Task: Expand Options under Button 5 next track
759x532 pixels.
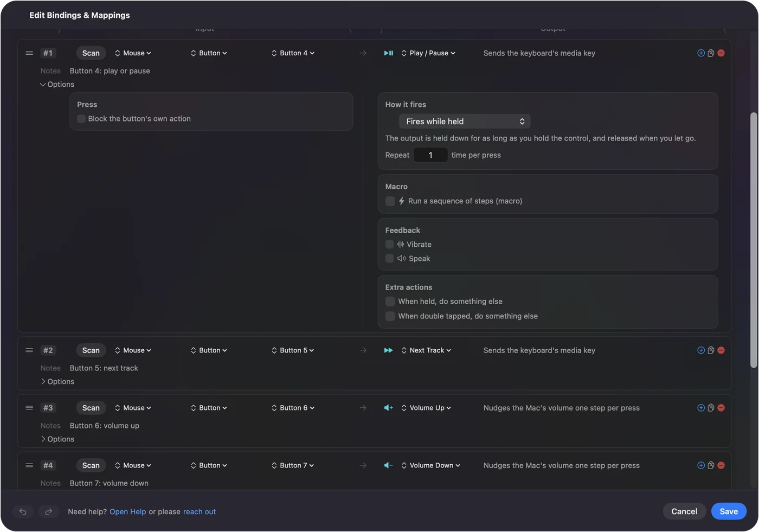Action: [57, 382]
